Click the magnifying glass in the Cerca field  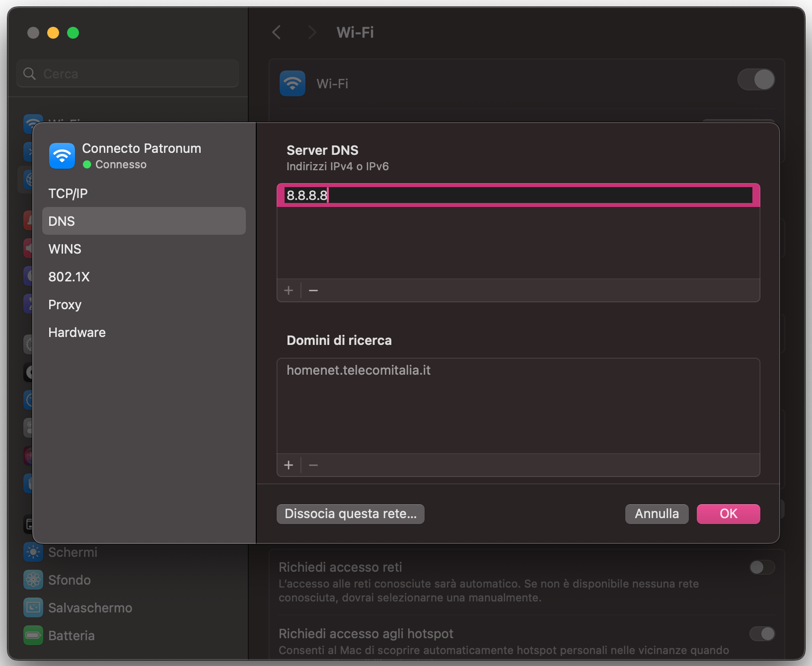[x=29, y=73]
